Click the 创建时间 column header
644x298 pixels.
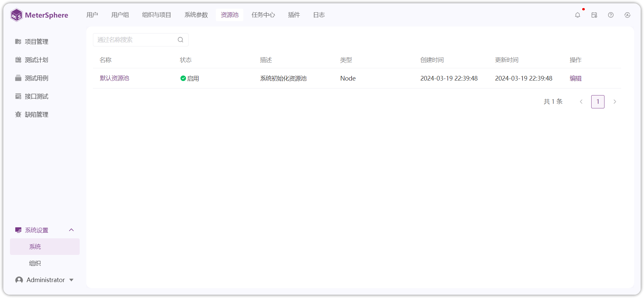coord(432,60)
